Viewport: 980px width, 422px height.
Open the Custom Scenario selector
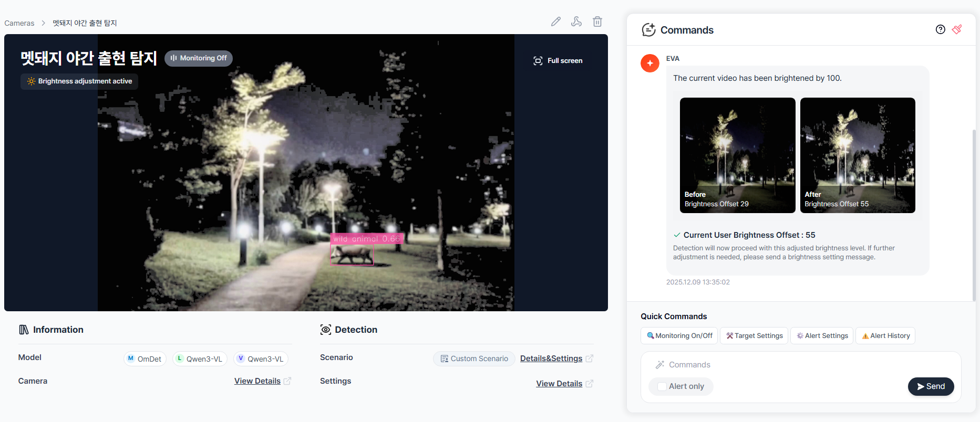[x=474, y=358]
